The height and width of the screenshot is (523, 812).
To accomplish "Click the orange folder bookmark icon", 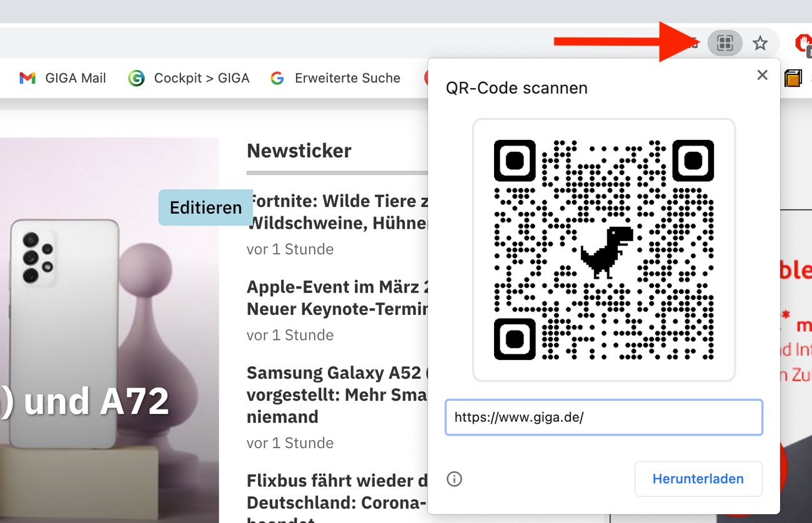I will [793, 79].
